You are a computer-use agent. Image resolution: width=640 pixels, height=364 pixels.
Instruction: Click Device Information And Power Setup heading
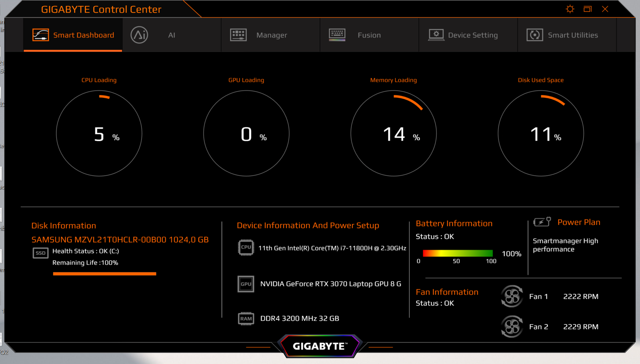pos(308,225)
